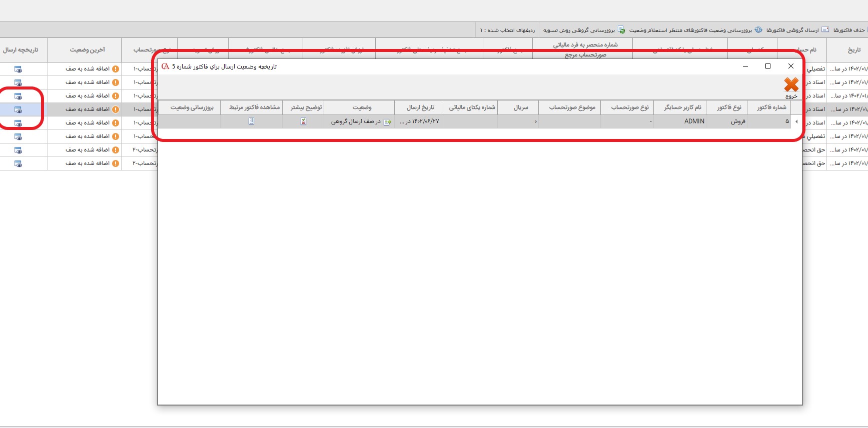
Task: Click the تاریخ ارسال column header
Action: coord(420,107)
